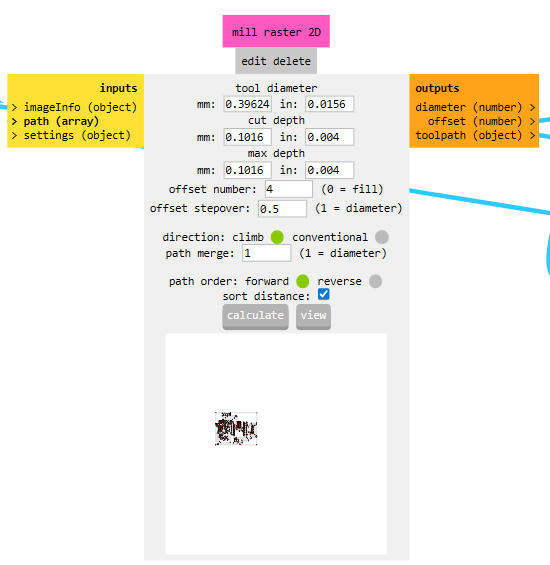550x565 pixels.
Task: Click the tool diameter mm field
Action: [247, 104]
